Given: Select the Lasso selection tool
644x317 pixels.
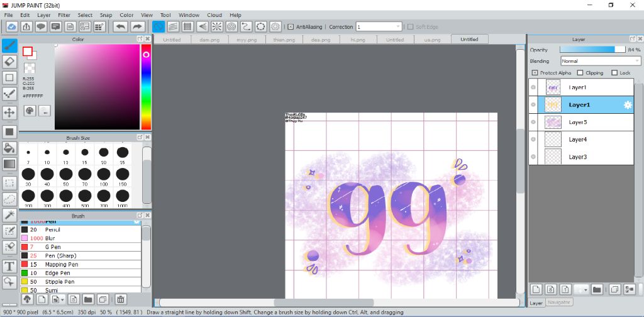Looking at the screenshot, I should coord(9,199).
